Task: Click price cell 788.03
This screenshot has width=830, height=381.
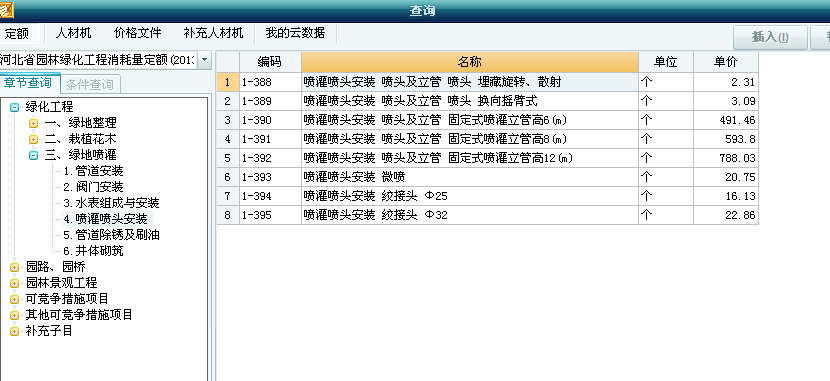Action: [726, 158]
